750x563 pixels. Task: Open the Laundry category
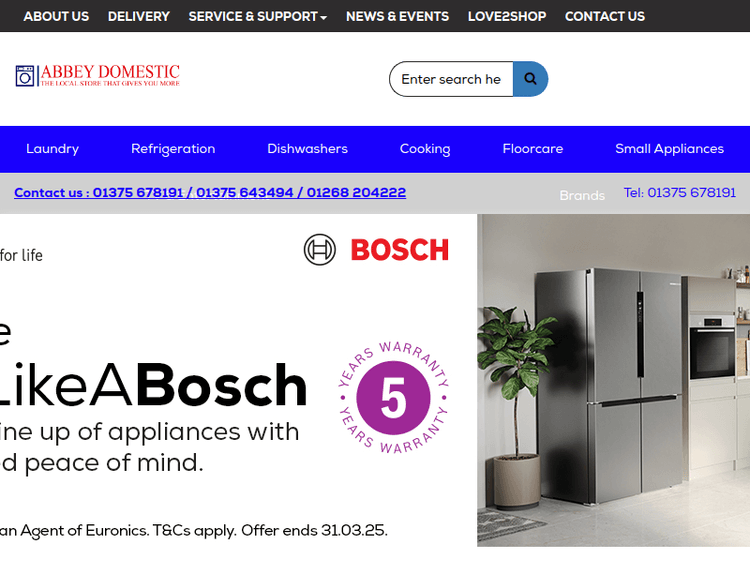(53, 149)
